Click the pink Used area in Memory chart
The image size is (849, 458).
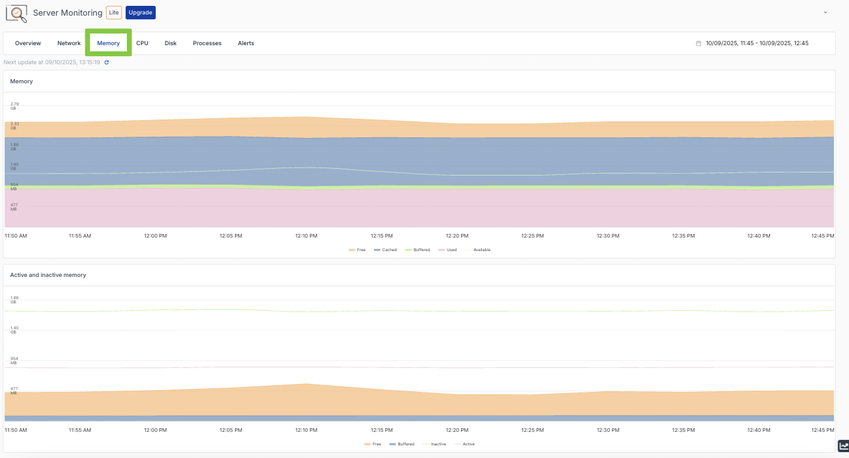tap(400, 208)
